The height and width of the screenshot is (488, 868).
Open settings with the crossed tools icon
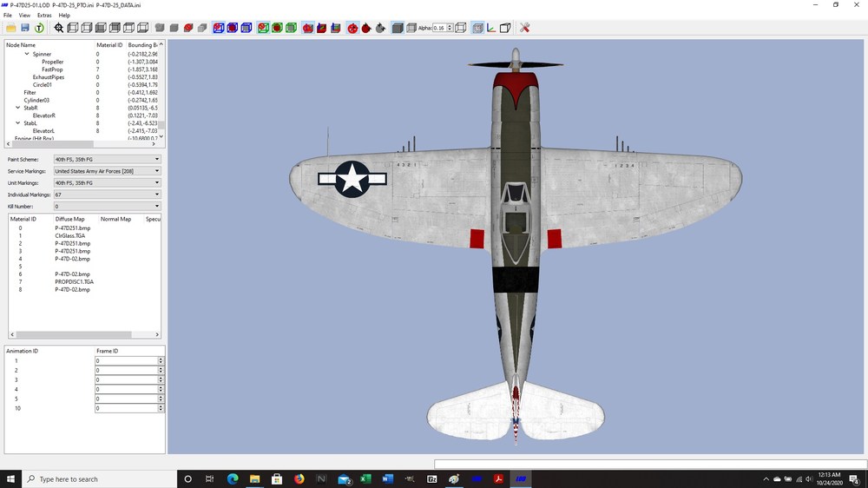pos(525,28)
